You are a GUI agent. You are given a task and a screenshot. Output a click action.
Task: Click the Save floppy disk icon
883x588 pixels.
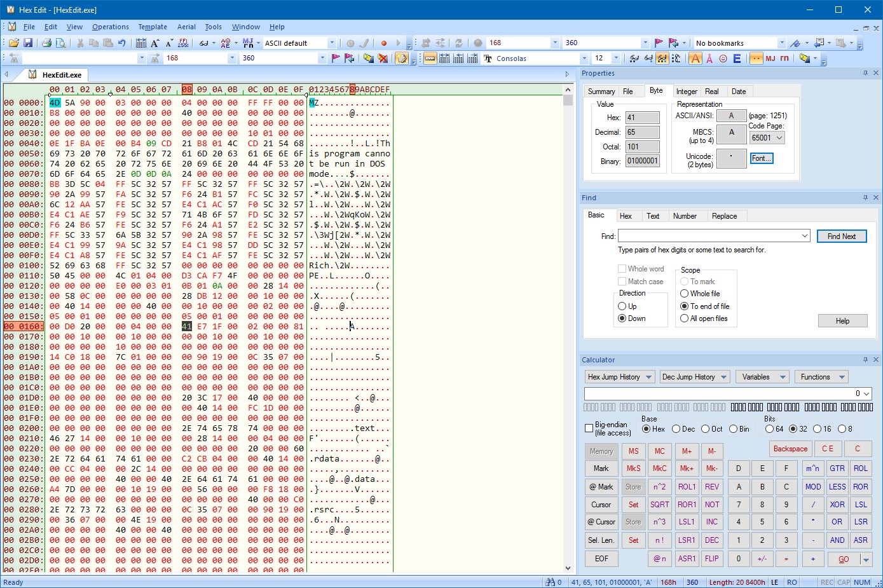pos(28,43)
